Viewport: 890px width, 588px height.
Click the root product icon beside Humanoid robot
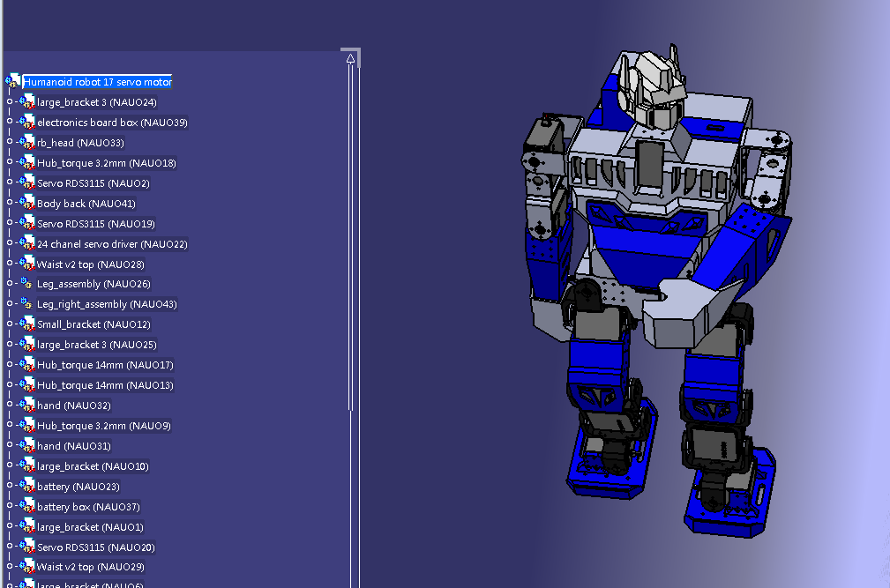(x=13, y=81)
